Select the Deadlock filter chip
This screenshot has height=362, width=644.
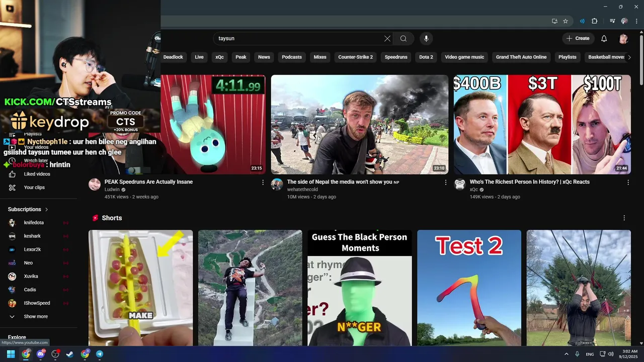(173, 57)
